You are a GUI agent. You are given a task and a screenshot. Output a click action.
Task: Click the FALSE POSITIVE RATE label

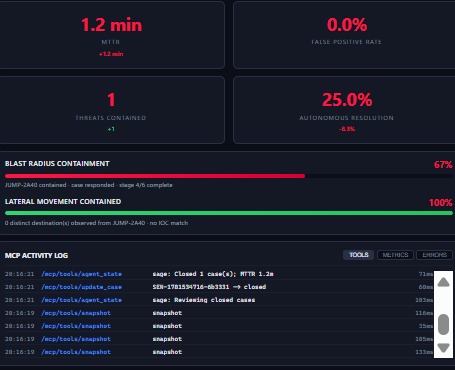point(346,42)
